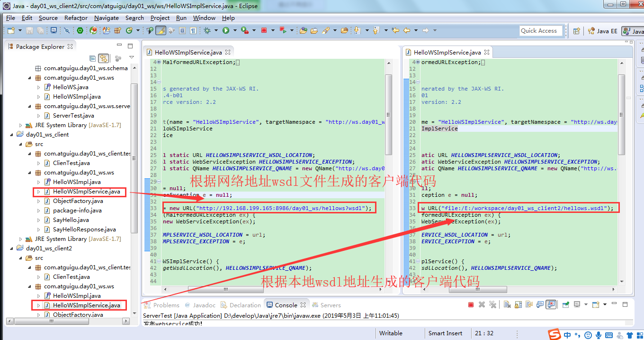Click the New file toolbar icon
This screenshot has height=340, width=644.
pyautogui.click(x=11, y=30)
